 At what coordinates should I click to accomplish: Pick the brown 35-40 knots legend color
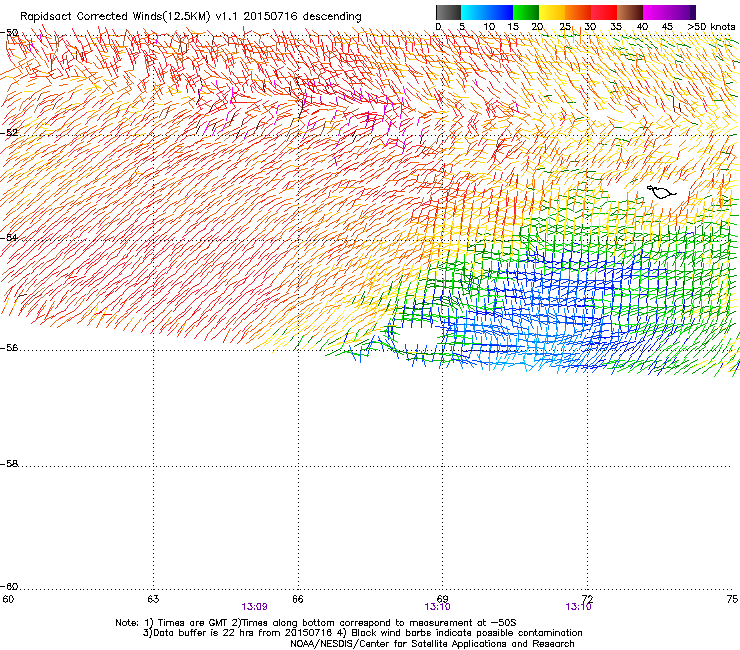[x=630, y=12]
